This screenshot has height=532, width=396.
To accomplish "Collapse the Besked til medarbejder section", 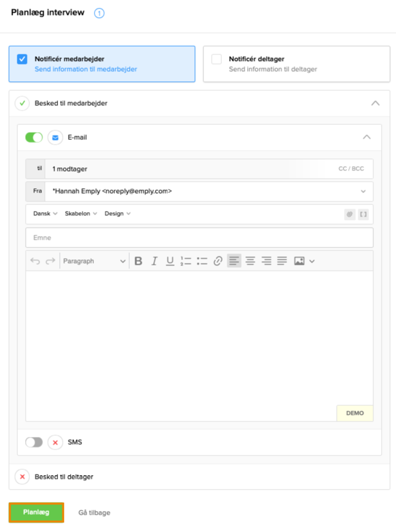I will click(375, 103).
